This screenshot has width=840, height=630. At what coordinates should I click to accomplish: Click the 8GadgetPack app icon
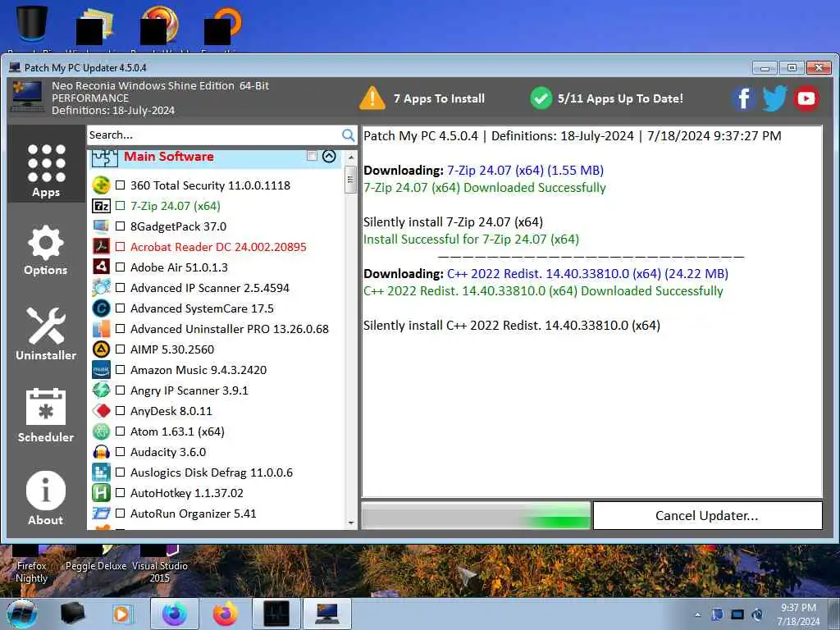[x=101, y=226]
